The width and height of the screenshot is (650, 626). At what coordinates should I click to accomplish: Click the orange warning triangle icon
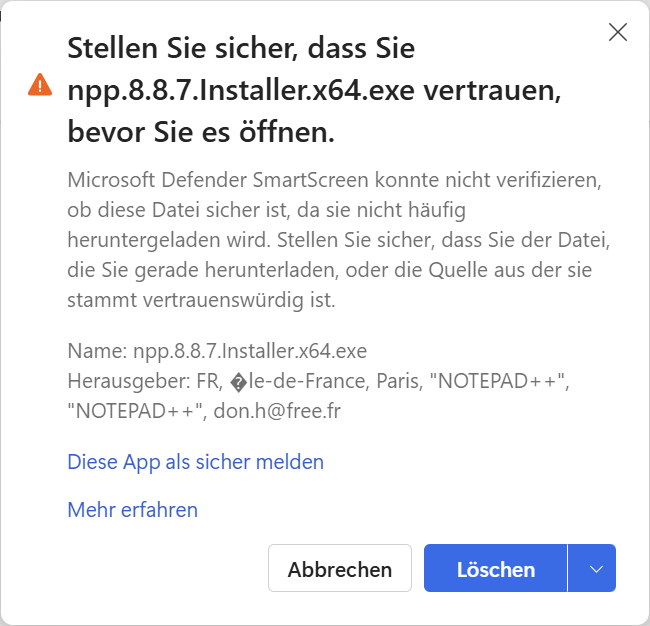point(40,86)
